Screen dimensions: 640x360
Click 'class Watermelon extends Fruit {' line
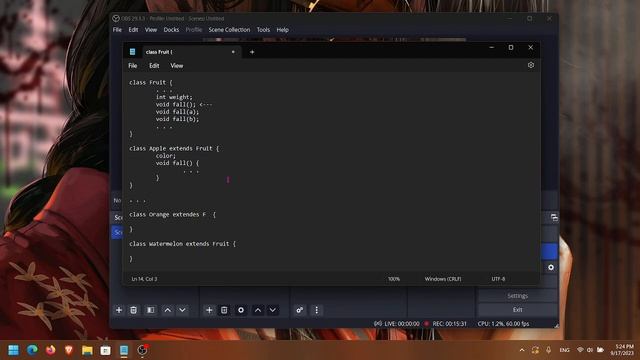pos(182,244)
